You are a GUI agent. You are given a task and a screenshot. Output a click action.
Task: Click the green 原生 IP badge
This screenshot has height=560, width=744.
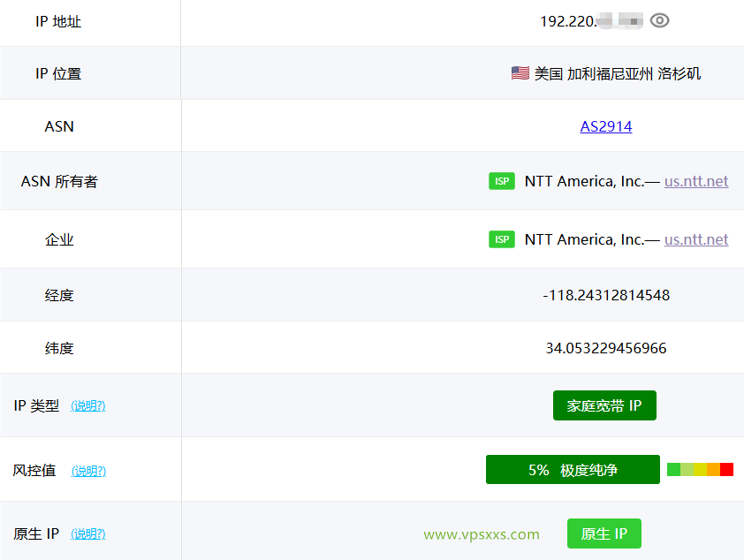[604, 534]
